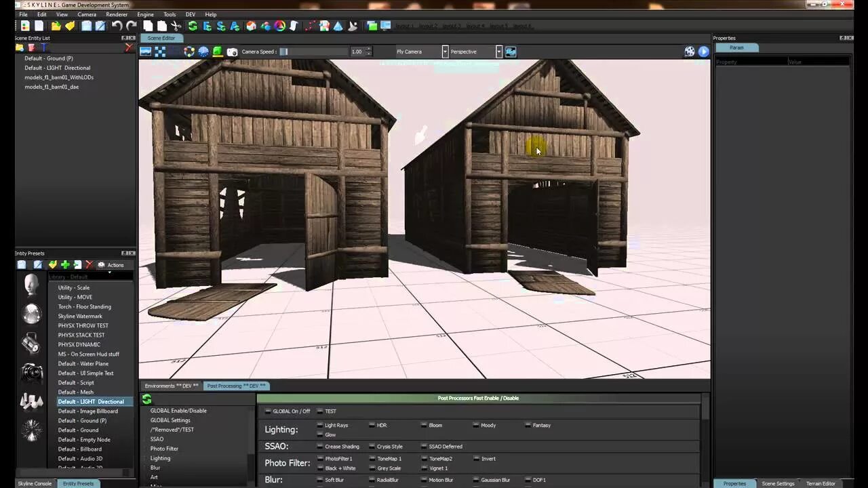
Task: Select PHYSX DYNAMIC preset
Action: point(79,344)
